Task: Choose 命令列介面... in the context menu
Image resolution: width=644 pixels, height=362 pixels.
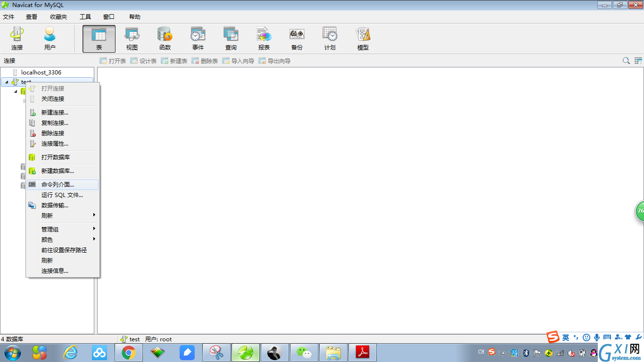Action: (63, 185)
